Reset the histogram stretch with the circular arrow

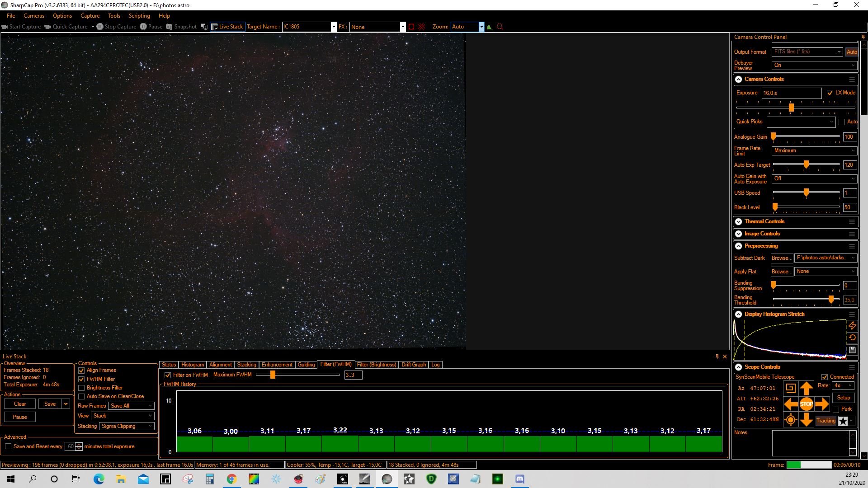852,338
